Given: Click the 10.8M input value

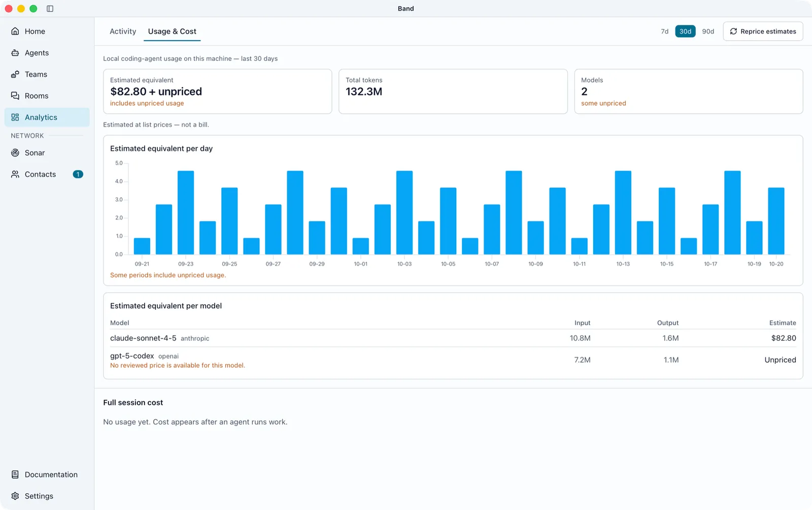Looking at the screenshot, I should pyautogui.click(x=580, y=338).
